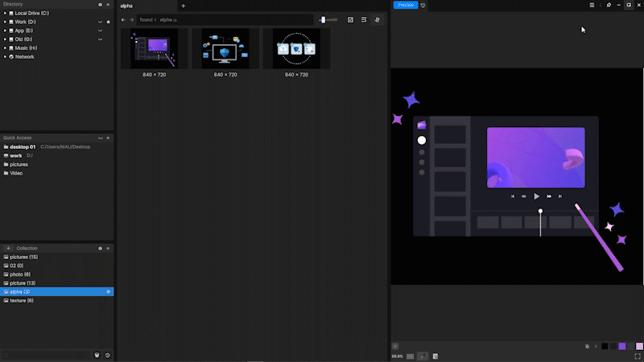The height and width of the screenshot is (362, 644).
Task: Go back with the left arrow
Action: [123, 19]
